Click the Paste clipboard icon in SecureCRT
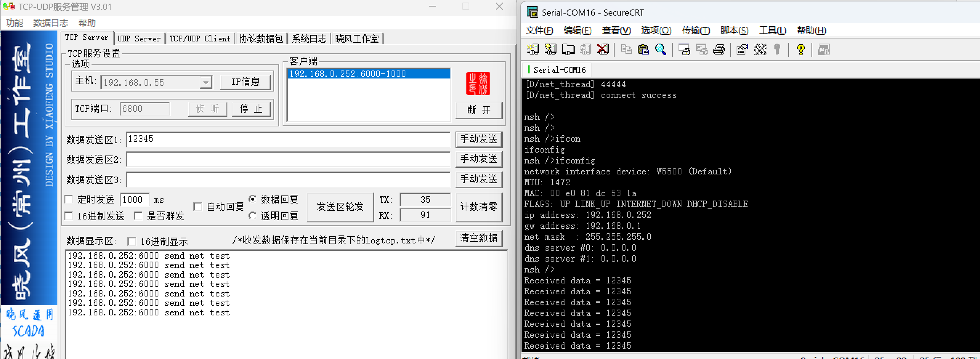 point(643,49)
